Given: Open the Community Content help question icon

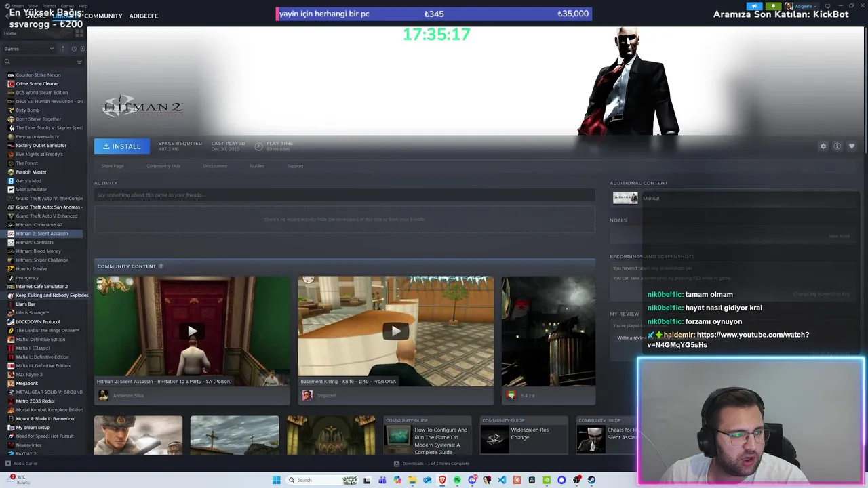Looking at the screenshot, I should (161, 266).
